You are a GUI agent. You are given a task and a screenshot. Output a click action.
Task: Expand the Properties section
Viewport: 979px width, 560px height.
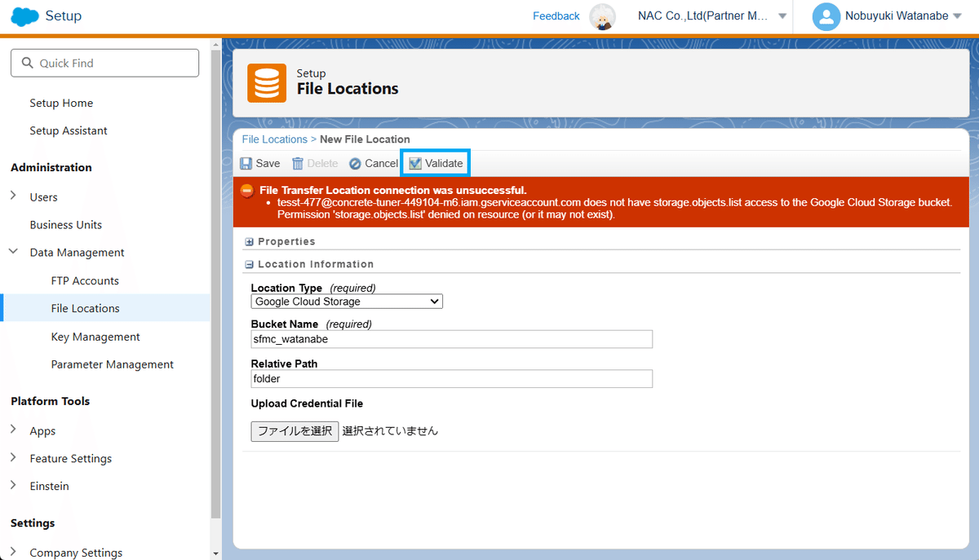[x=249, y=242]
